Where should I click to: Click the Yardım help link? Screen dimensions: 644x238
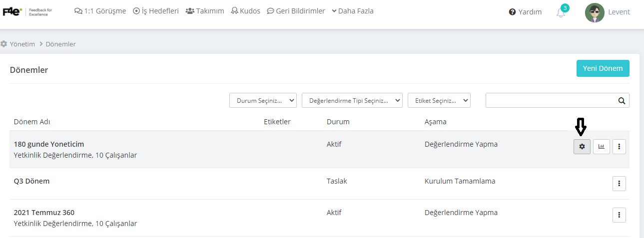pos(525,12)
